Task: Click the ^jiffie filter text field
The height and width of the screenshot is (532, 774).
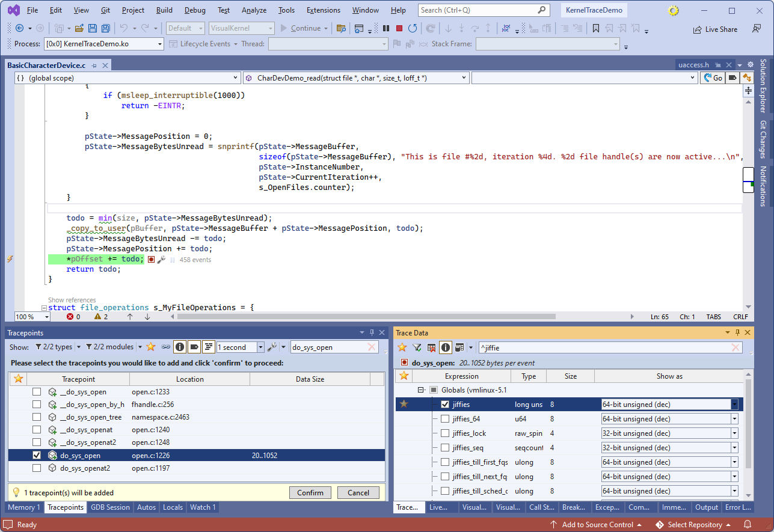Action: (x=601, y=347)
